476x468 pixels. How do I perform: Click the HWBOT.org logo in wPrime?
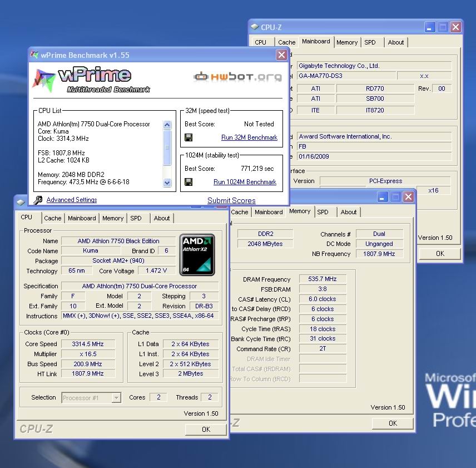click(237, 77)
